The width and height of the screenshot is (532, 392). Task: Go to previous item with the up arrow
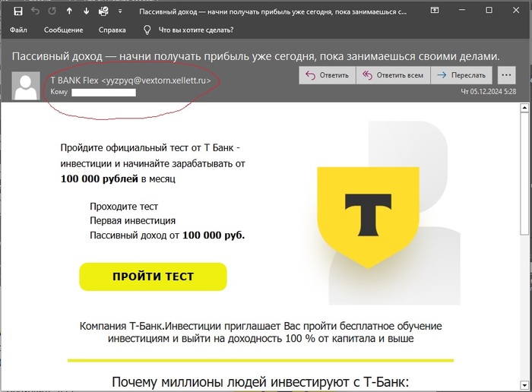tap(69, 11)
